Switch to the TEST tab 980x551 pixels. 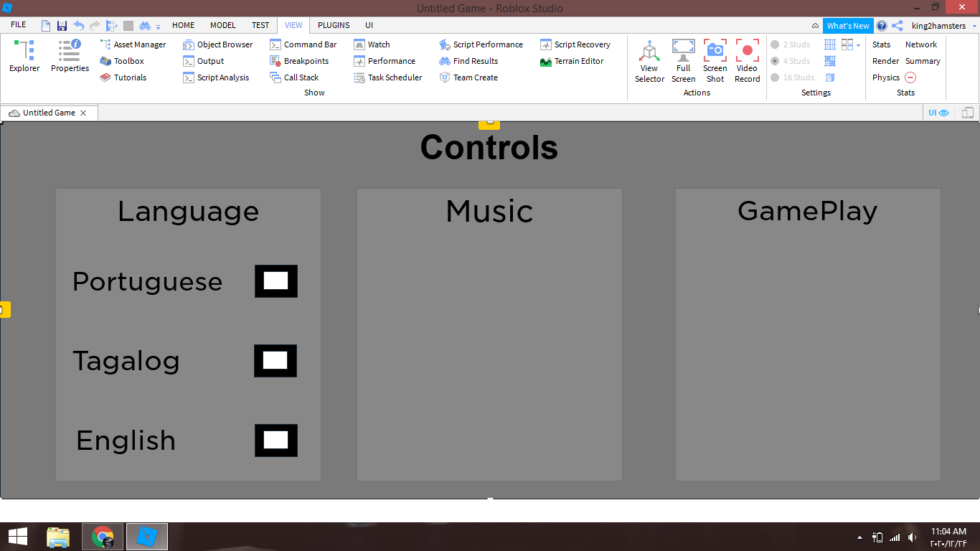260,25
